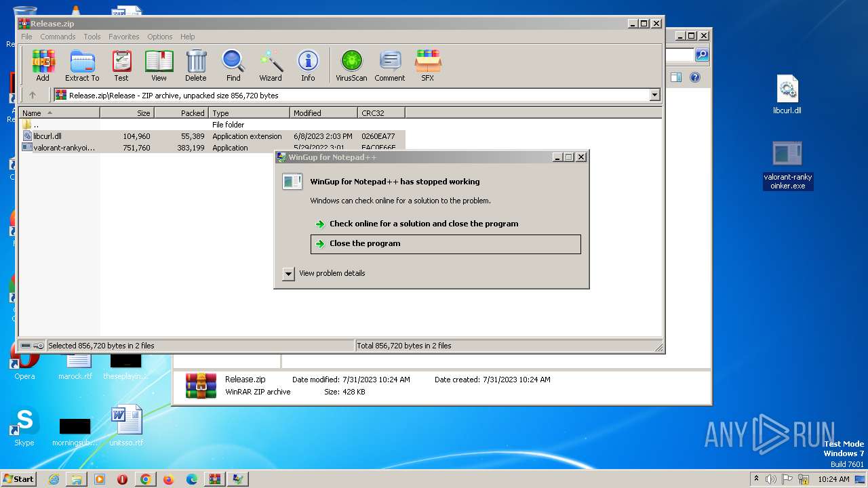Click the Info toolbar icon
This screenshot has height=488, width=868.
308,66
